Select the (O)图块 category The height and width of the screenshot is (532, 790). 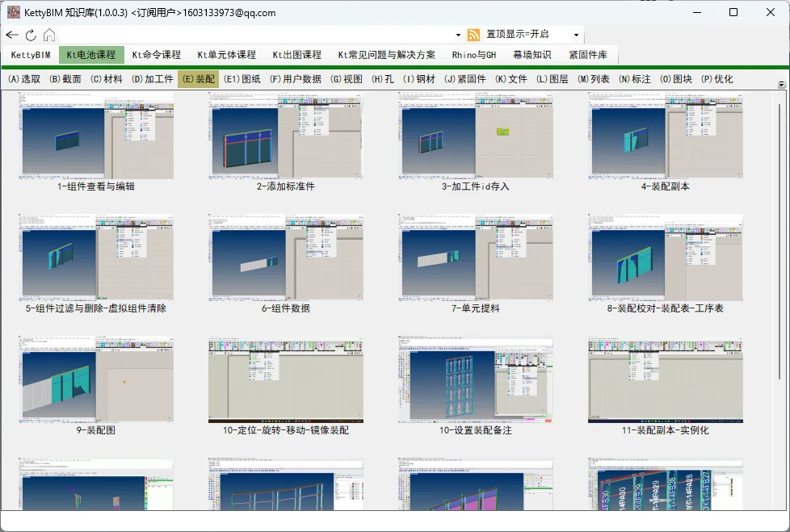pyautogui.click(x=676, y=79)
